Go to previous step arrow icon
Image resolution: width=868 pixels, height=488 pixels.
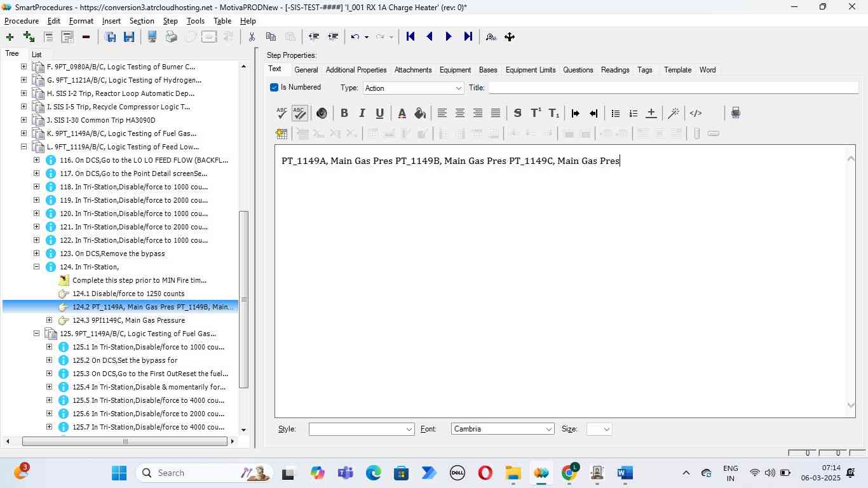pos(430,37)
